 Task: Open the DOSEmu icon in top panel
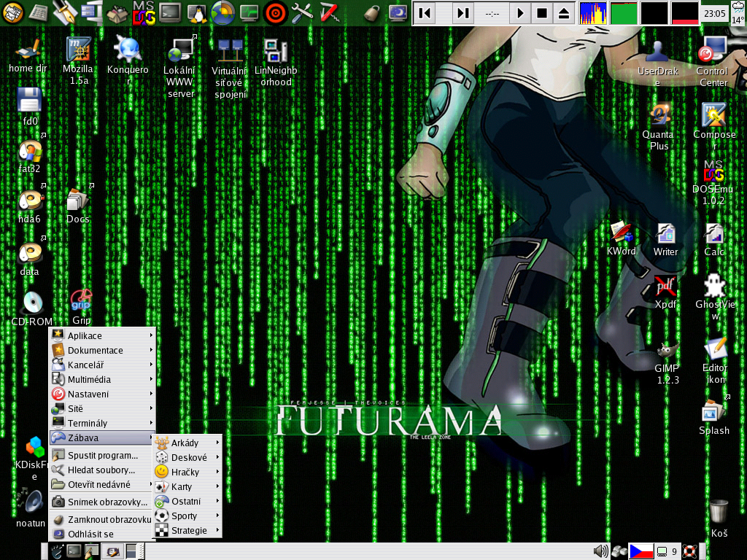(x=143, y=12)
